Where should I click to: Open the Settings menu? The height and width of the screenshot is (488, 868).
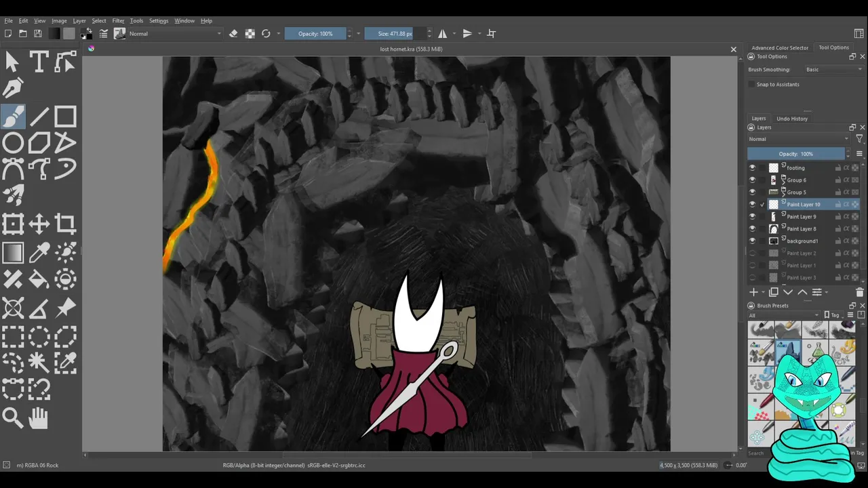coord(159,21)
